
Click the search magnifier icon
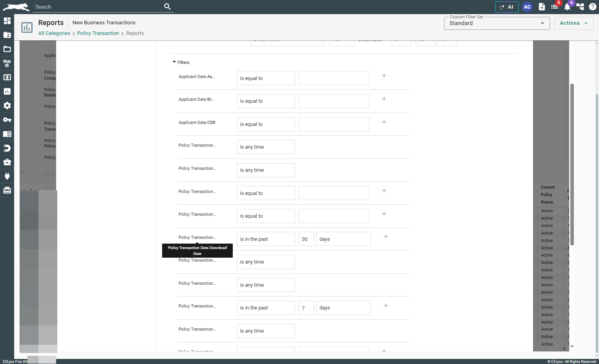click(167, 7)
